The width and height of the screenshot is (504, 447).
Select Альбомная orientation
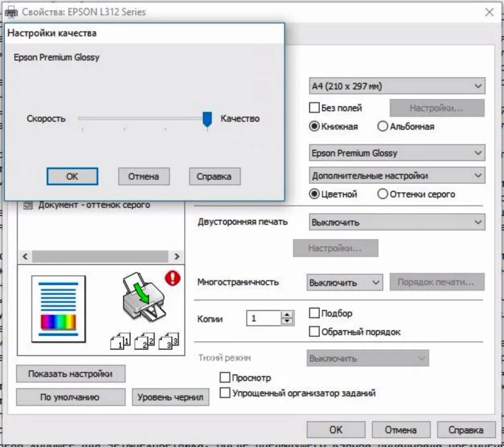point(382,126)
